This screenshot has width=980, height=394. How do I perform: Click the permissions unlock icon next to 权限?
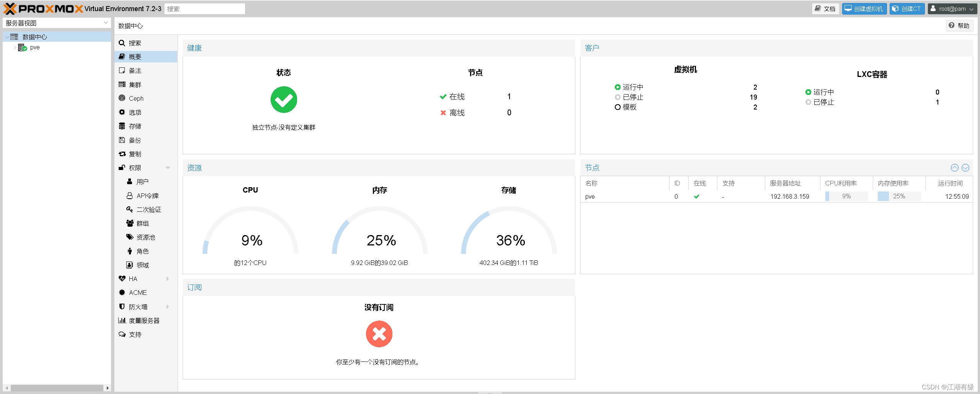(x=122, y=168)
